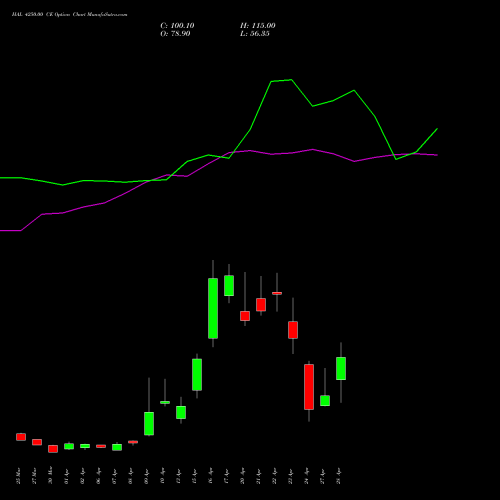Screen dimensions: 500x500
Task: Click the 25 Mar date label
Action: [19, 476]
